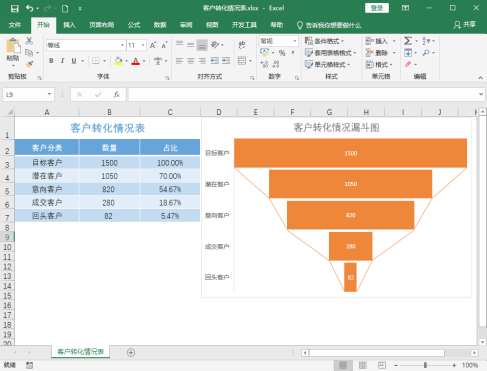Center text horizontally
Screen dimensions: 487x371
[x=191, y=61]
